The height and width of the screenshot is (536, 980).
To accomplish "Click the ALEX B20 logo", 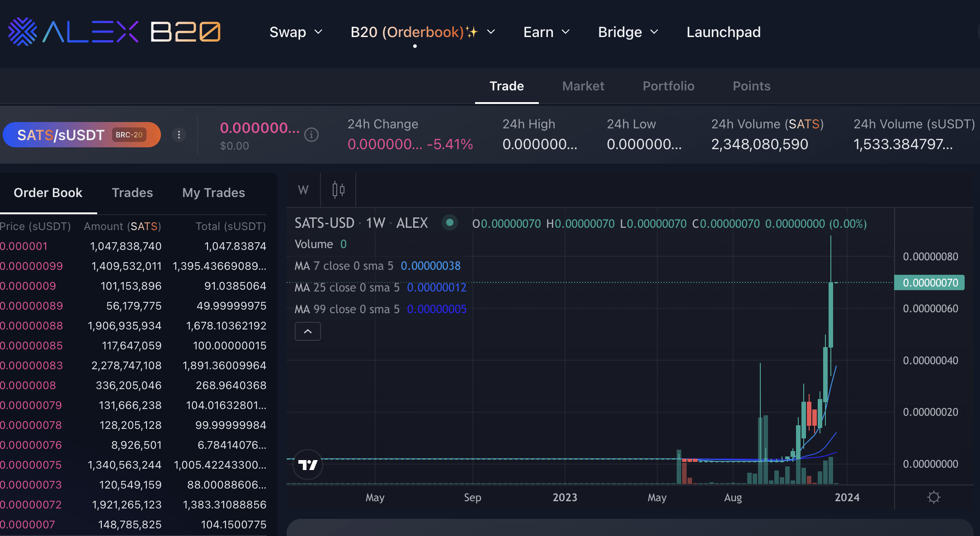I will pos(114,32).
